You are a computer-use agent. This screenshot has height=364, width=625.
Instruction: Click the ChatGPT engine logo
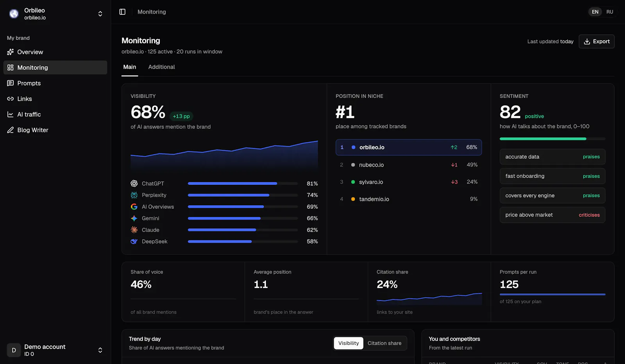pos(134,183)
